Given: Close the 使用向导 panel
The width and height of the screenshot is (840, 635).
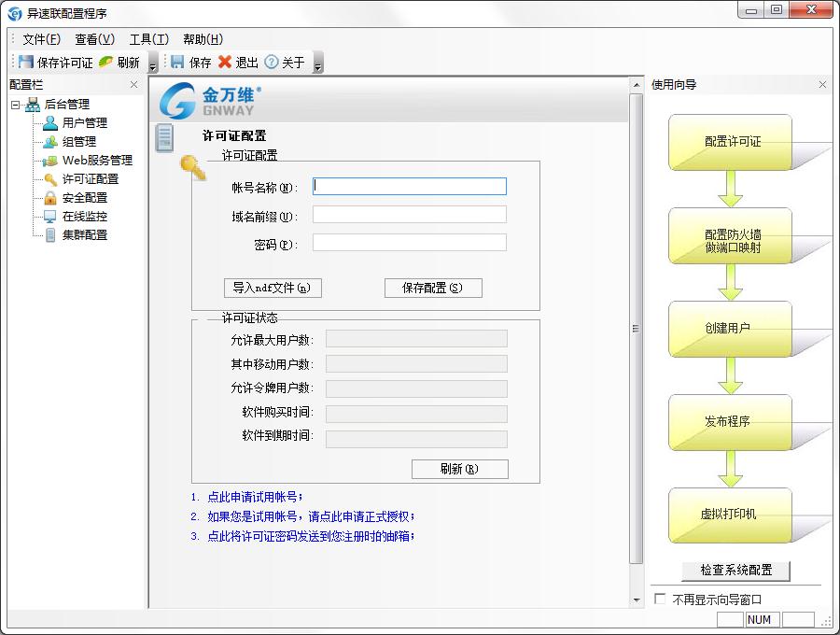Looking at the screenshot, I should [822, 85].
